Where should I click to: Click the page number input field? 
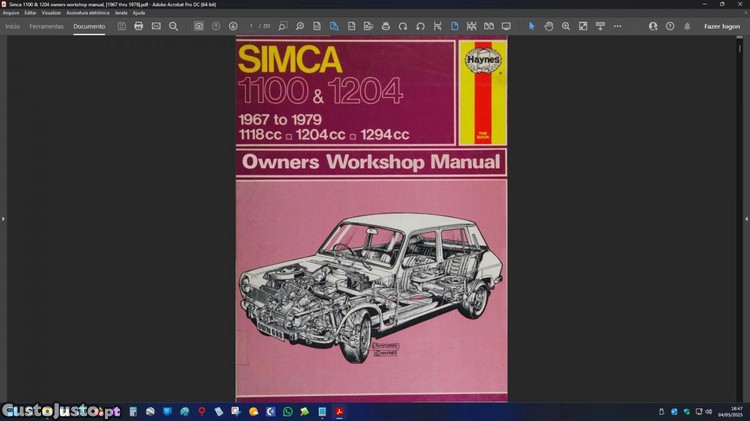click(x=253, y=26)
